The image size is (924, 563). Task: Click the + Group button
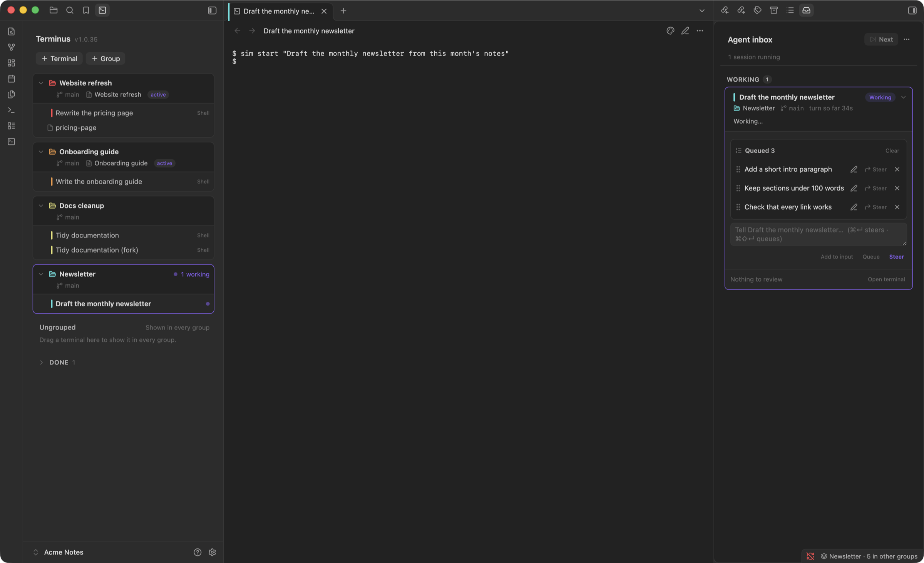pyautogui.click(x=105, y=58)
